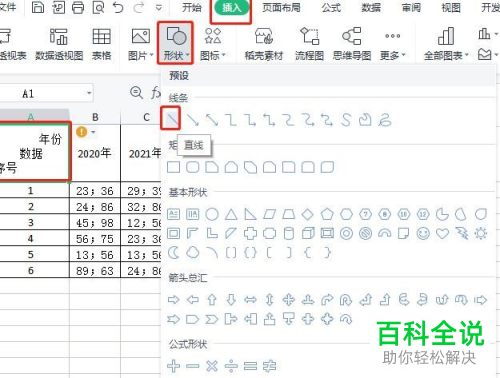The image size is (500, 378).
Task: Switch to the 插入 Insert tab
Action: [231, 7]
